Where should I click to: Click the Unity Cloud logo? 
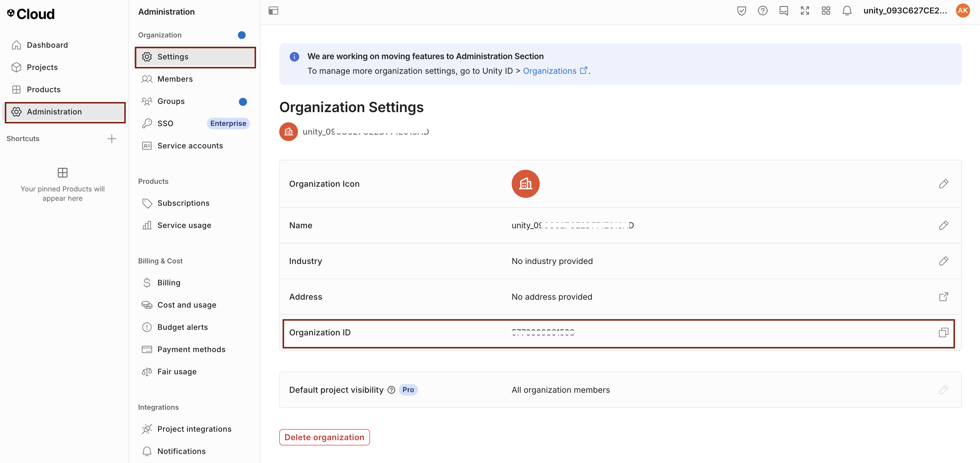(x=31, y=14)
